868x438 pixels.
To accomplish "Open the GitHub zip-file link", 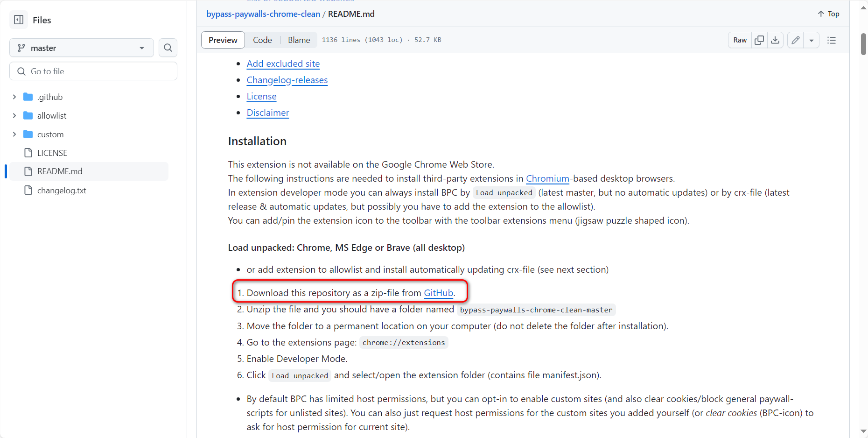I will 438,293.
